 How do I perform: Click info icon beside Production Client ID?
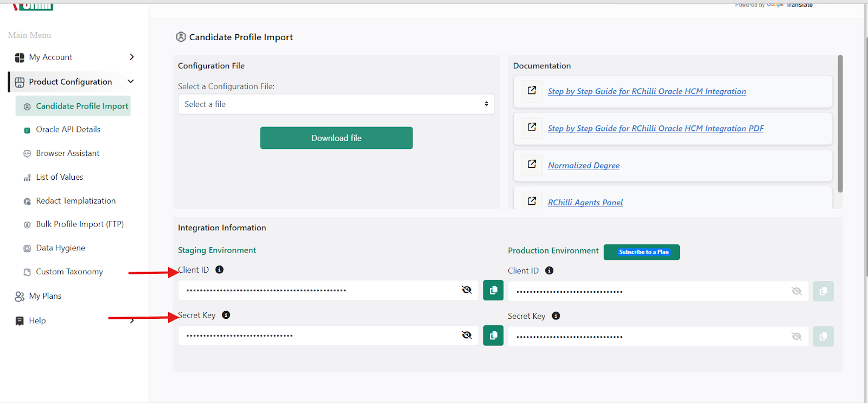pyautogui.click(x=549, y=270)
